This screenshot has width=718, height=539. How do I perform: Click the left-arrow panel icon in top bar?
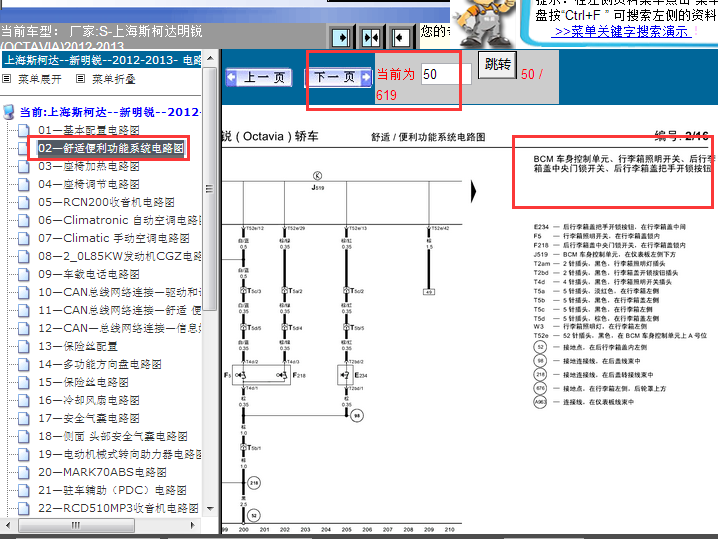click(x=401, y=38)
